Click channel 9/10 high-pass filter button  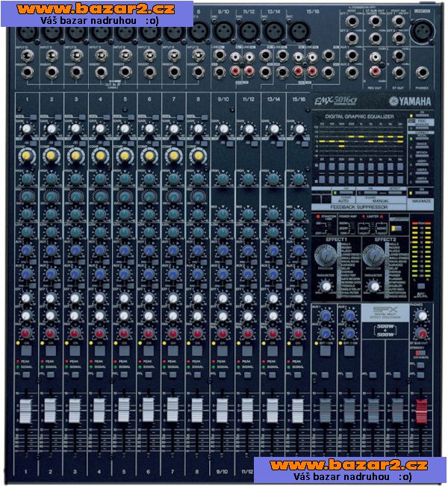tap(228, 144)
